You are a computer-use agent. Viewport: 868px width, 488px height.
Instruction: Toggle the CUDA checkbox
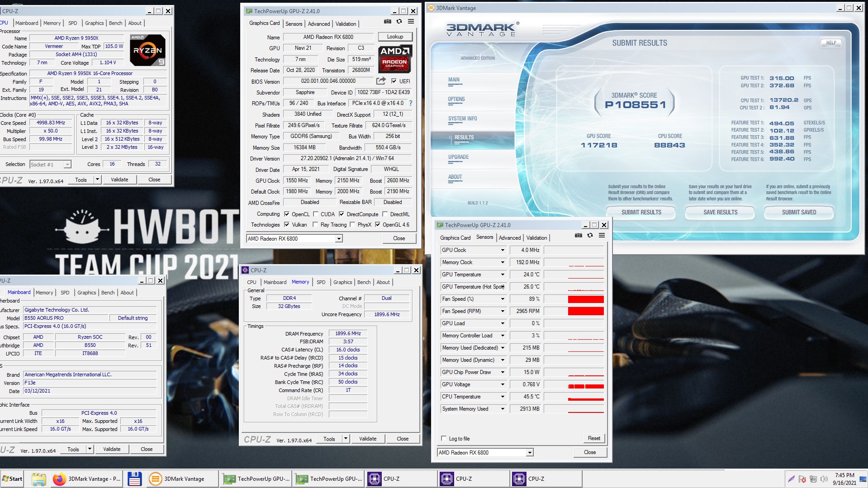[x=315, y=214]
